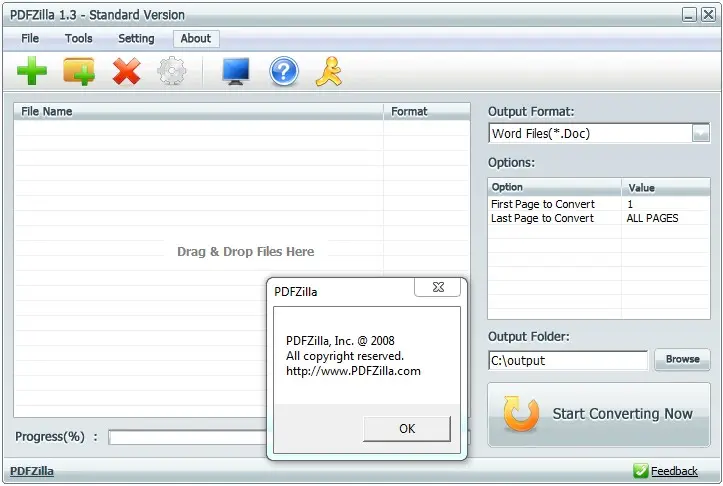
Task: Open the Setting menu
Action: pyautogui.click(x=136, y=38)
